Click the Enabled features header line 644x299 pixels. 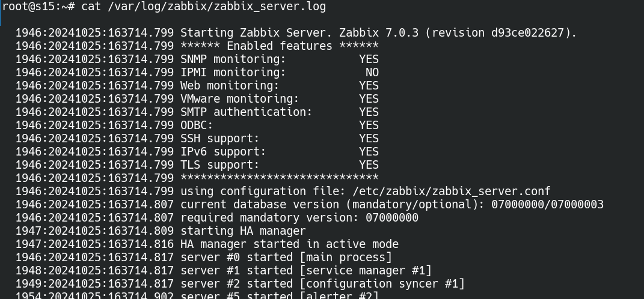click(279, 46)
